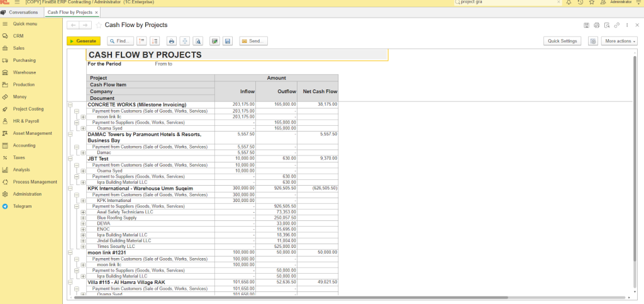The image size is (644, 304).
Task: Click the printer icon in report toolbar
Action: (172, 41)
